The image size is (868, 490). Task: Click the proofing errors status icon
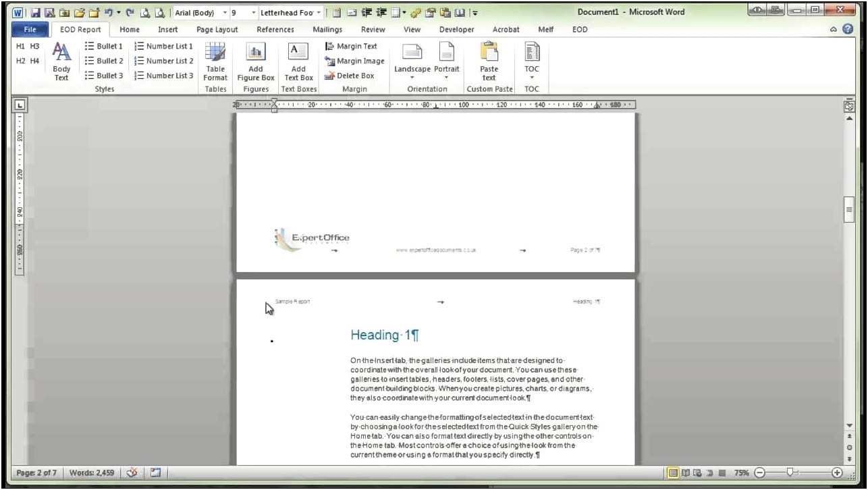click(132, 473)
